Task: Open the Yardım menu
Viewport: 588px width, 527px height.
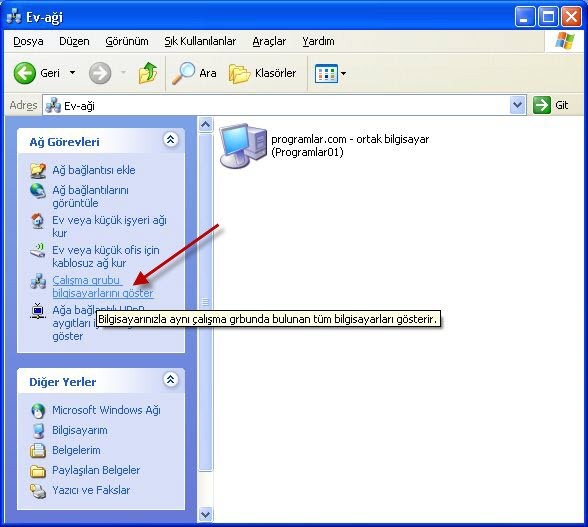Action: click(318, 41)
